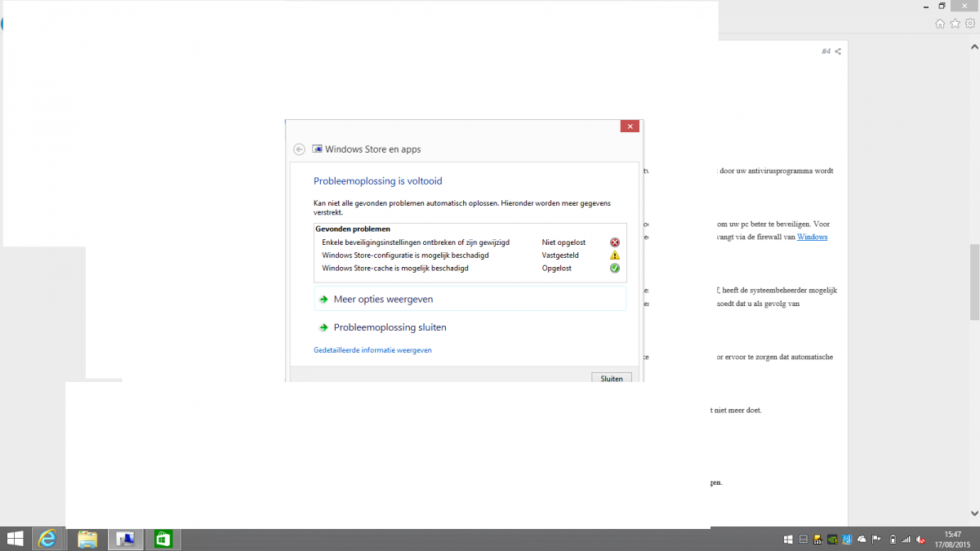Viewport: 980px width, 551px height.
Task: Click the blue Intel graphics tray icon
Action: pos(847,540)
